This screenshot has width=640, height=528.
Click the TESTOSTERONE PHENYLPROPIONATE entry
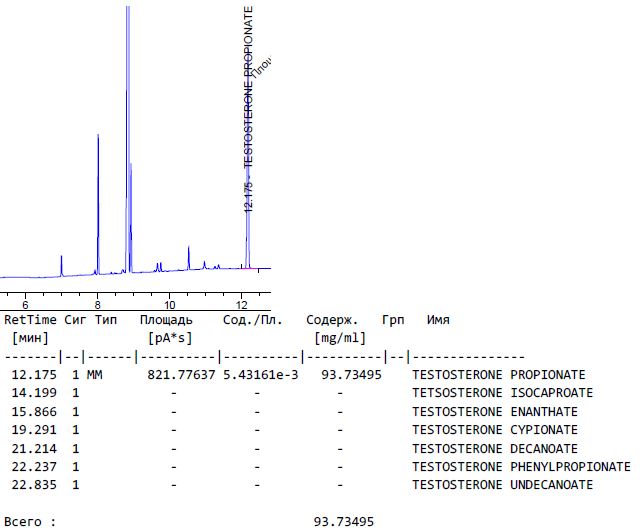[x=521, y=466]
